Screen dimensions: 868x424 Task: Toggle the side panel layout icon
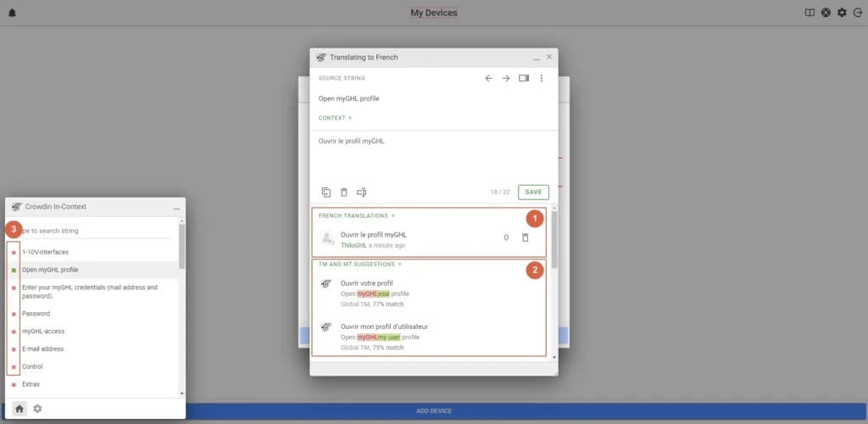[x=524, y=78]
